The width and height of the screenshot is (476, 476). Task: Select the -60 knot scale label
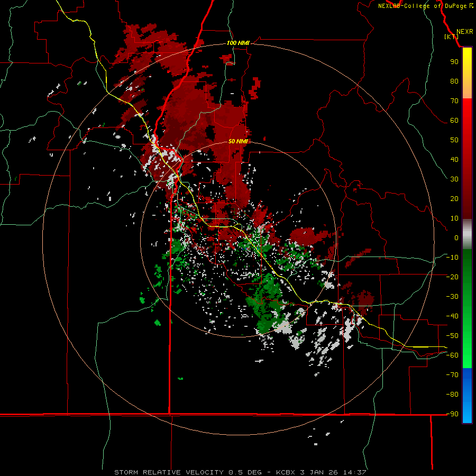[x=452, y=355]
